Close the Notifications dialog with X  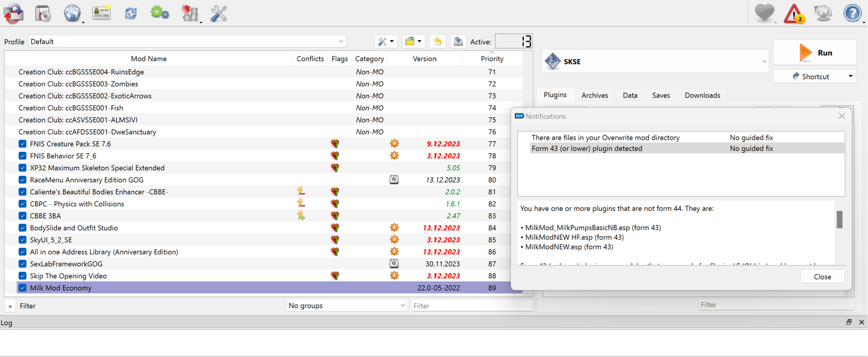coord(841,116)
